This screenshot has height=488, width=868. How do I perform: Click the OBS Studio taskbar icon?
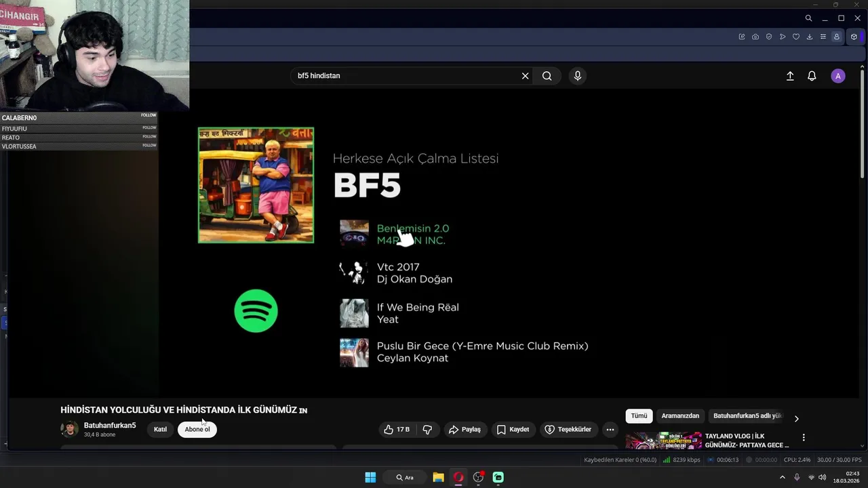(479, 477)
